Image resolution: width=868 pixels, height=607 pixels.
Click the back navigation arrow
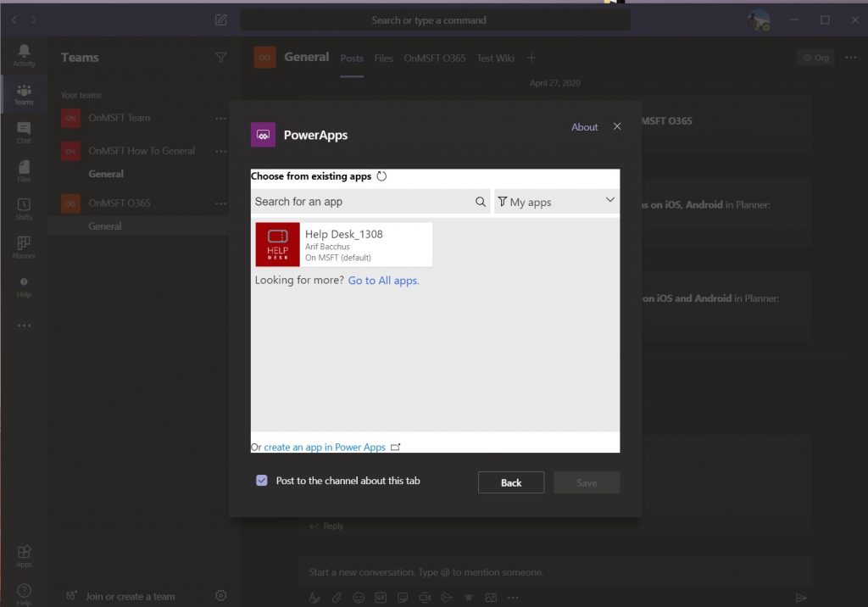(x=14, y=20)
